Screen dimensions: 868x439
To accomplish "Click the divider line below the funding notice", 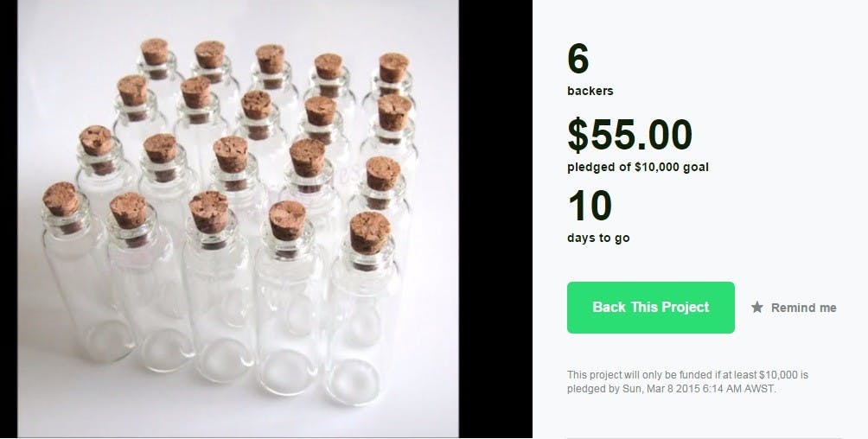I will coord(704,437).
